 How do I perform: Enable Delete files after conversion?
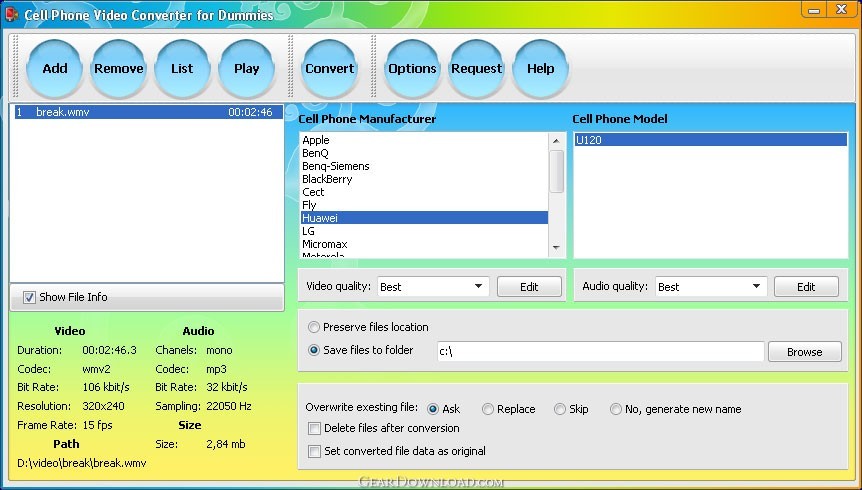coord(314,428)
